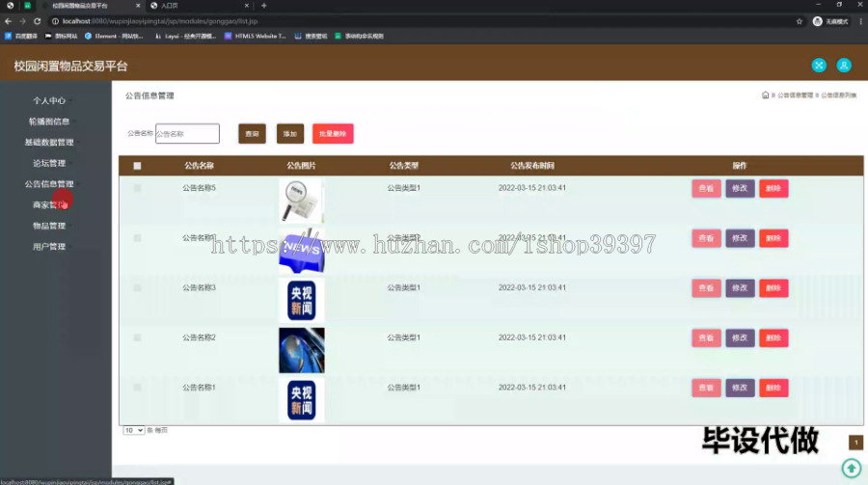Click 删除 for 公告名称1
Image resolution: width=868 pixels, height=485 pixels.
(773, 388)
